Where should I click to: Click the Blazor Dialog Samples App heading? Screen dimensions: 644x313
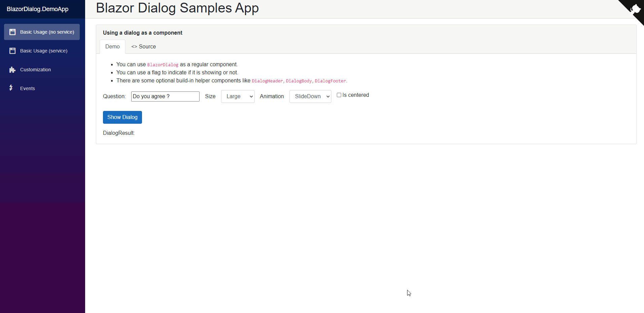click(x=177, y=8)
